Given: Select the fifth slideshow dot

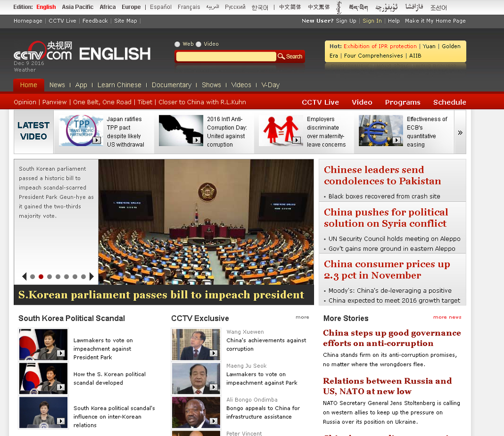Looking at the screenshot, I should pyautogui.click(x=66, y=277).
